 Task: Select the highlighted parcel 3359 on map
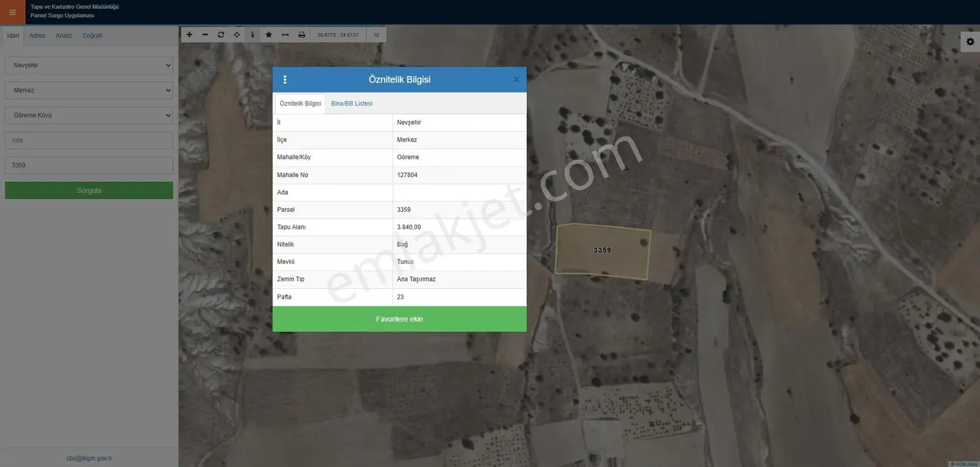603,251
